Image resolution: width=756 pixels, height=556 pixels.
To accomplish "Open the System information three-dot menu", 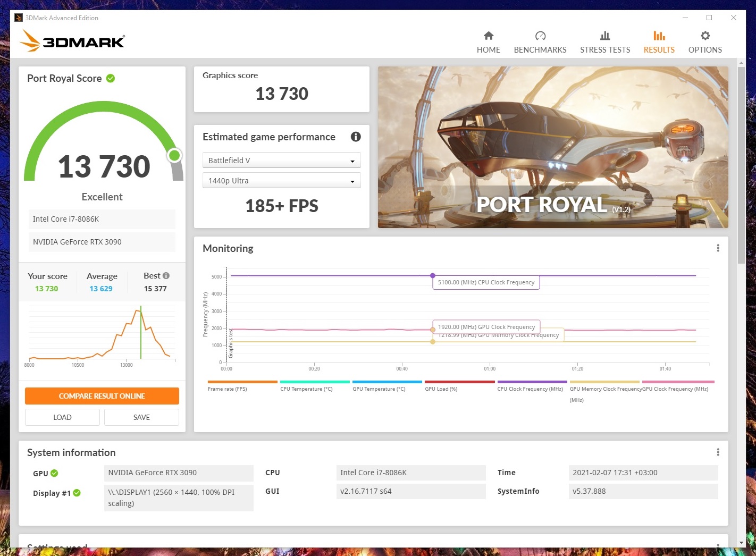I will click(718, 452).
